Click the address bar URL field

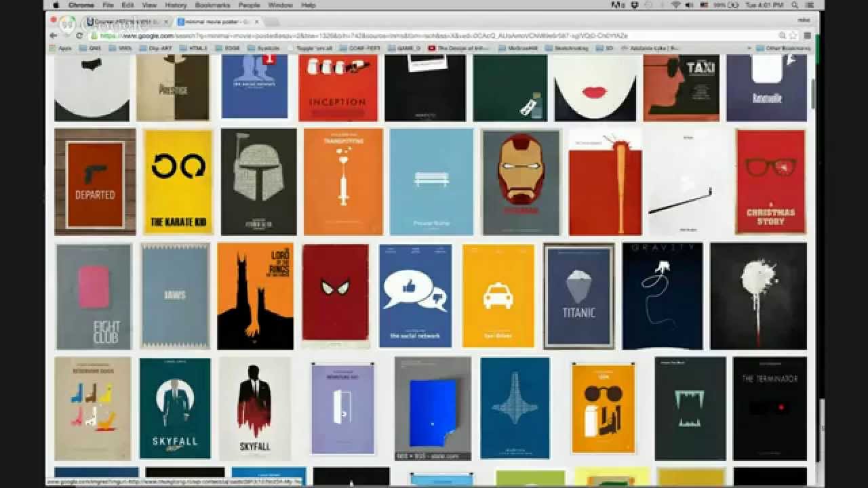click(434, 35)
